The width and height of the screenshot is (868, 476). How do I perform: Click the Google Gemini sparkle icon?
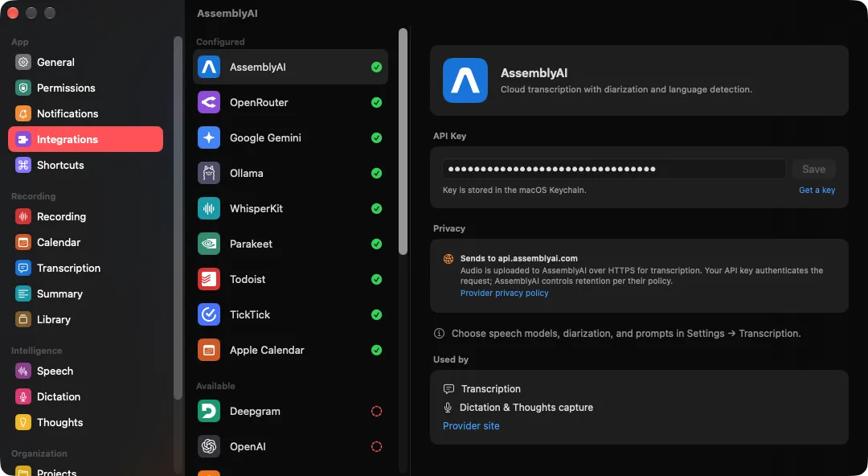click(x=209, y=138)
